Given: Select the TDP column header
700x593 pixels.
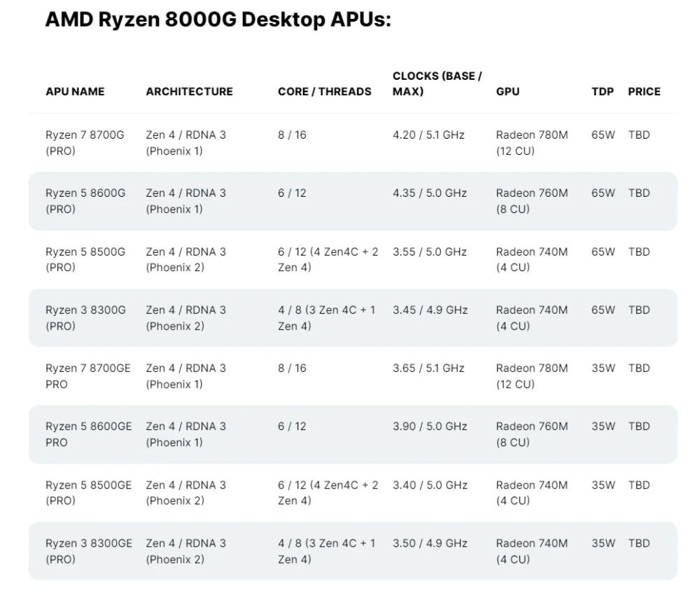Looking at the screenshot, I should 602,92.
